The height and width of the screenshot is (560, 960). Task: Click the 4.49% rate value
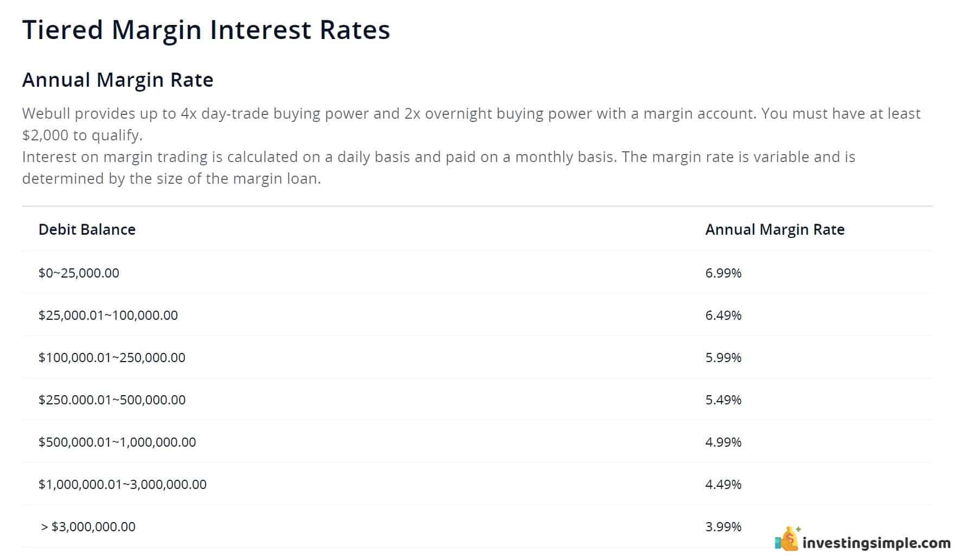pos(724,484)
